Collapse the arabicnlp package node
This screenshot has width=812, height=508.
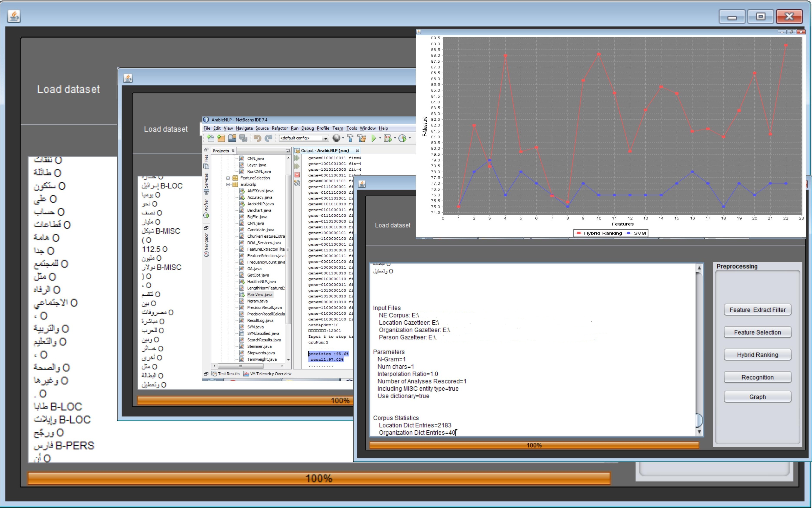click(x=228, y=185)
